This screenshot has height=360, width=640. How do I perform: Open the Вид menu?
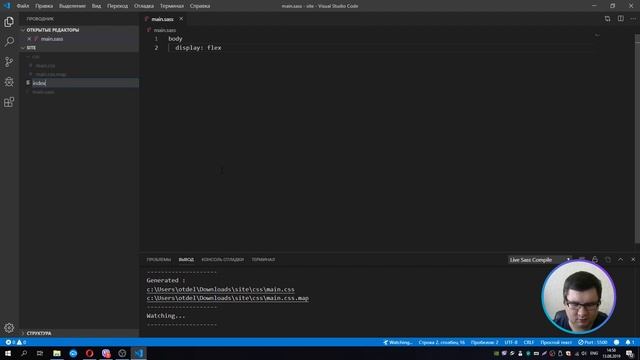[96, 6]
